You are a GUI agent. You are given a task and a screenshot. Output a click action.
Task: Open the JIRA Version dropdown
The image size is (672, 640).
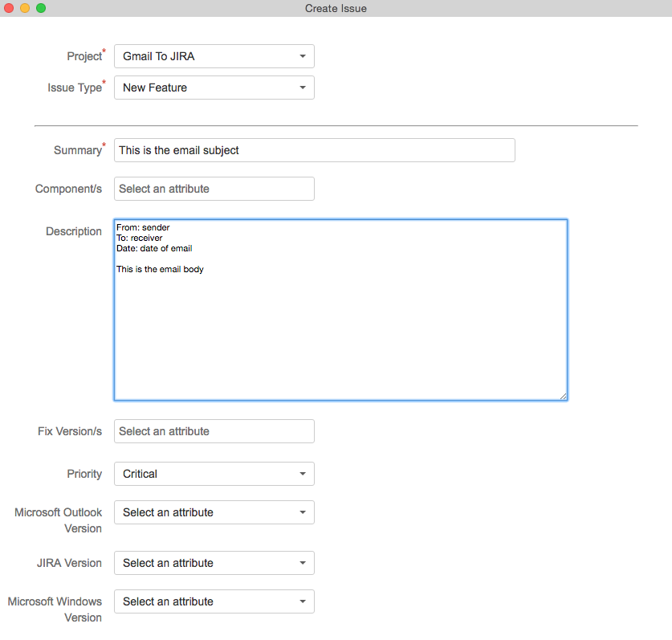214,563
